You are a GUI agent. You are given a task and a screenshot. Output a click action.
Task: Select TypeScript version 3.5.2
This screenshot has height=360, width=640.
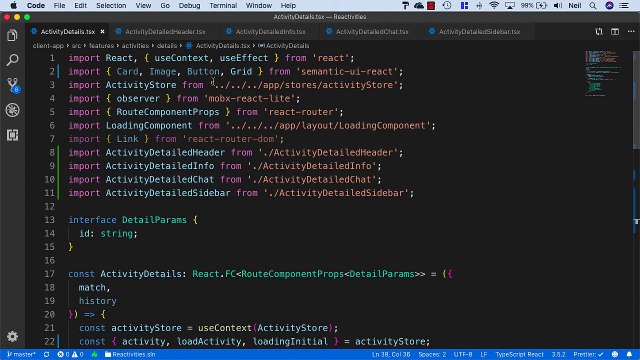click(558, 354)
